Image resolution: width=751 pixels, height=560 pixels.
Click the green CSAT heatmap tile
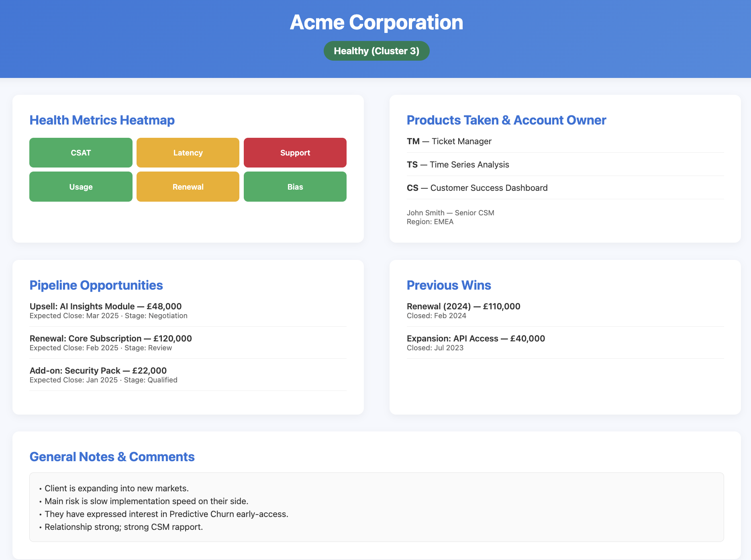(x=80, y=152)
